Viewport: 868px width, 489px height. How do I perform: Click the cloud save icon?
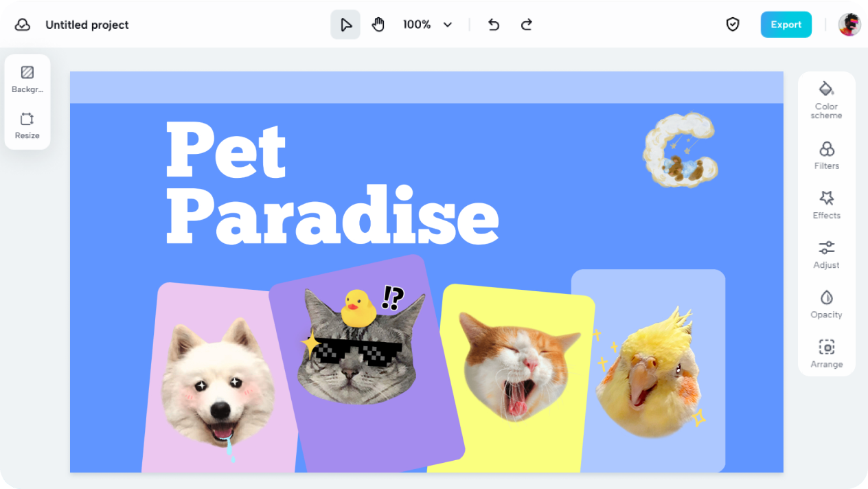click(23, 25)
